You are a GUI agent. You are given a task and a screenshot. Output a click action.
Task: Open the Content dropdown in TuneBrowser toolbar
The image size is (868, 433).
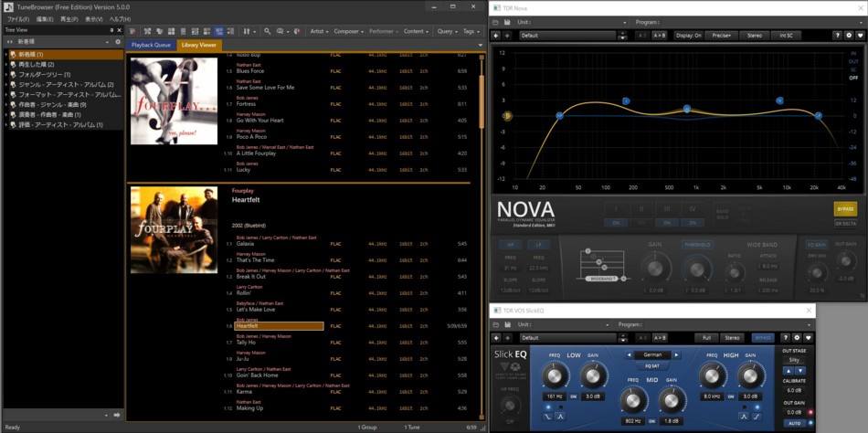(416, 32)
